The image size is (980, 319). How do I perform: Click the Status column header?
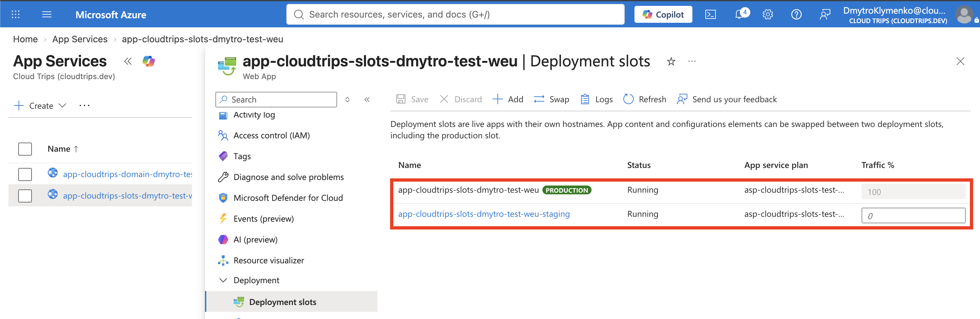point(639,165)
